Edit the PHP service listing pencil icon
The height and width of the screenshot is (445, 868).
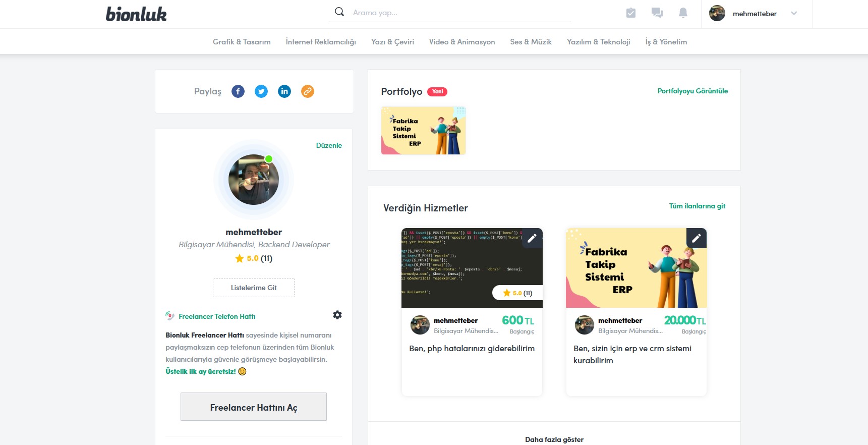click(532, 238)
